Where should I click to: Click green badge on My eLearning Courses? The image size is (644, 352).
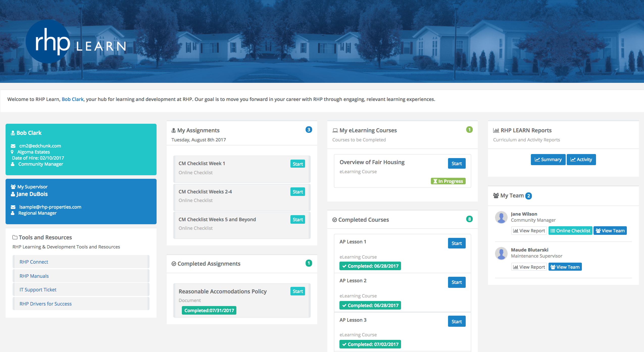[469, 130]
